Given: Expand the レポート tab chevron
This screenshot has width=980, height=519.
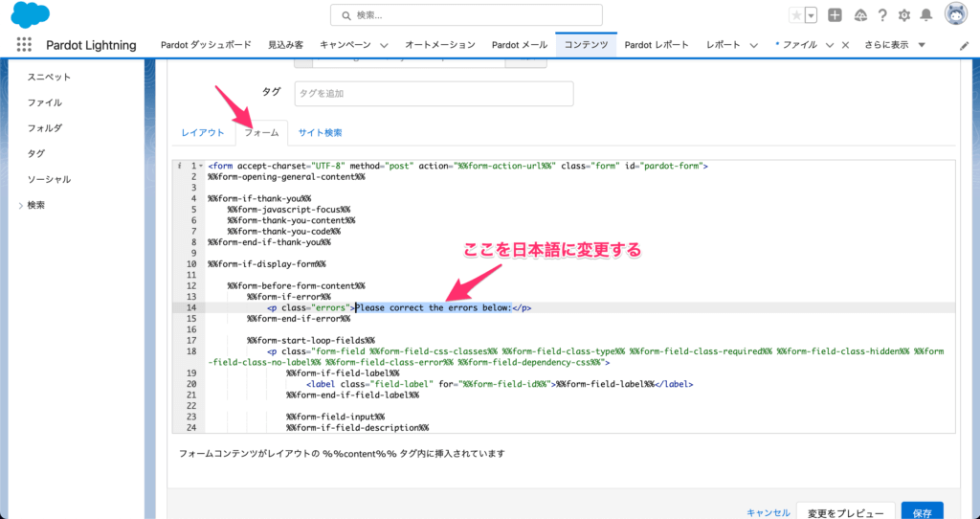Looking at the screenshot, I should (x=754, y=45).
